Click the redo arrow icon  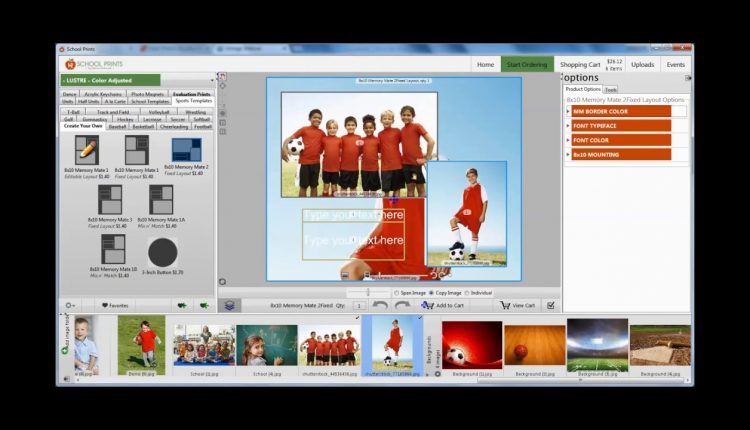(x=402, y=305)
